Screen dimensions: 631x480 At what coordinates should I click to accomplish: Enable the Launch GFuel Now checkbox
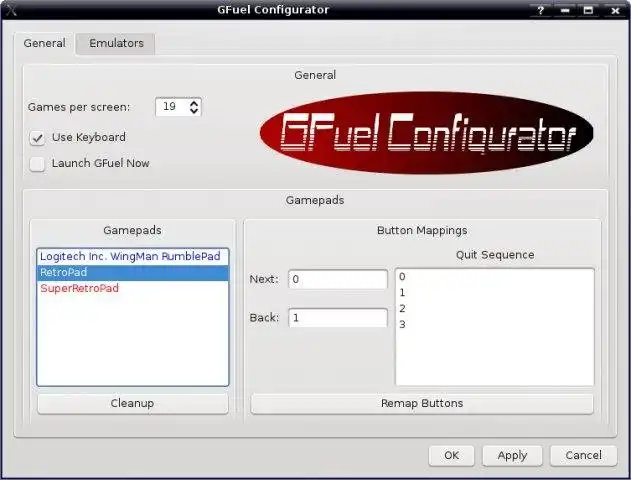pyautogui.click(x=37, y=164)
